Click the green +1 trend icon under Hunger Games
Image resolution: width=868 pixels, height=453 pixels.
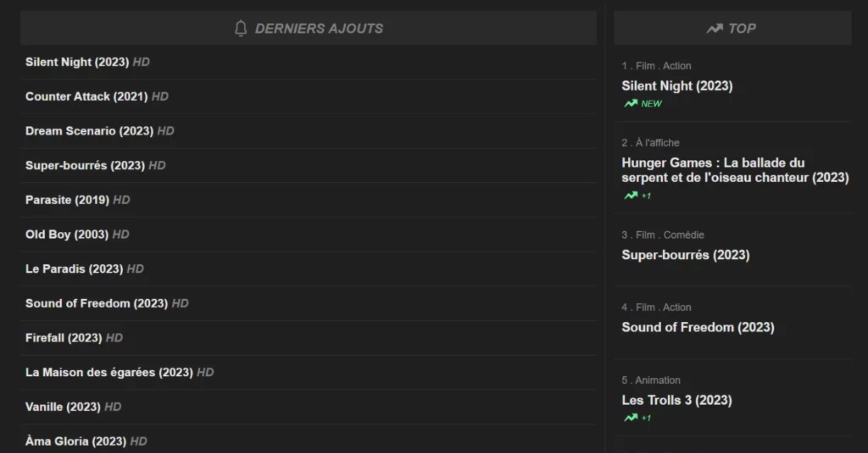[631, 195]
